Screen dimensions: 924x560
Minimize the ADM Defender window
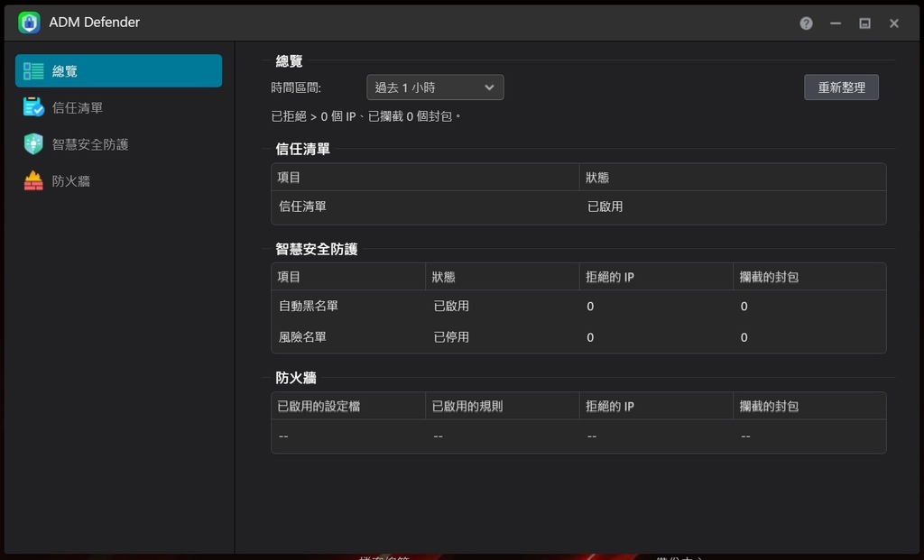point(836,23)
